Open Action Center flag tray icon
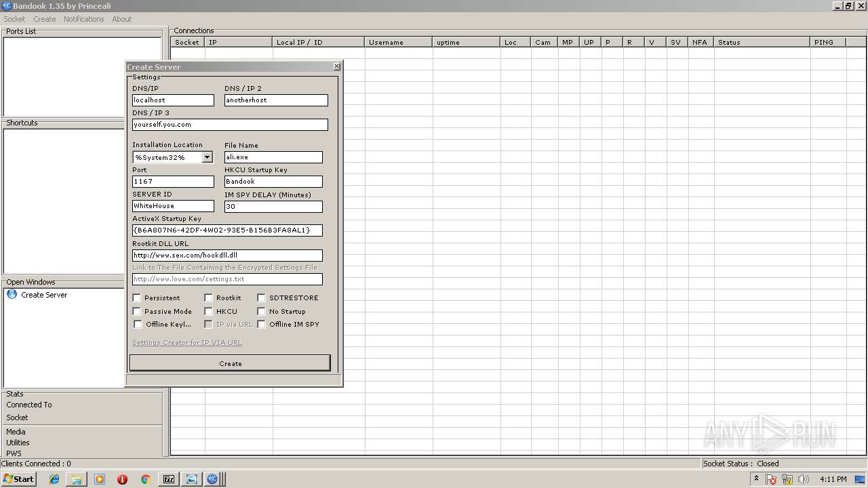868x488 pixels. [772, 479]
